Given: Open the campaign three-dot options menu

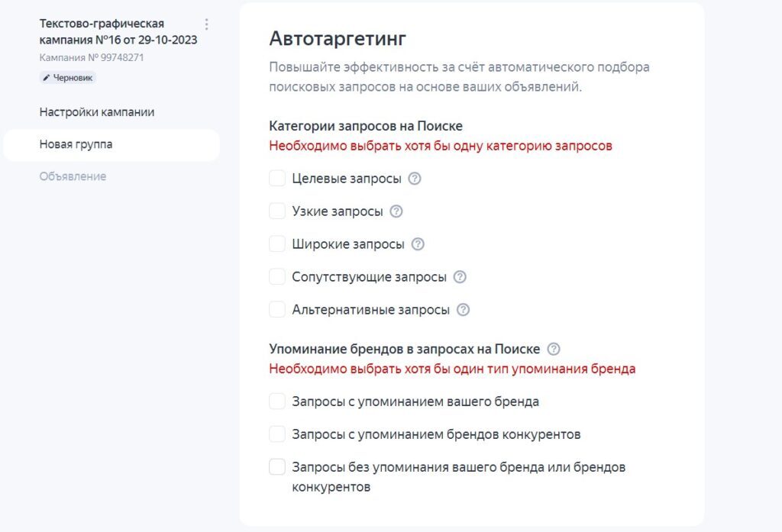Looking at the screenshot, I should coord(206,24).
